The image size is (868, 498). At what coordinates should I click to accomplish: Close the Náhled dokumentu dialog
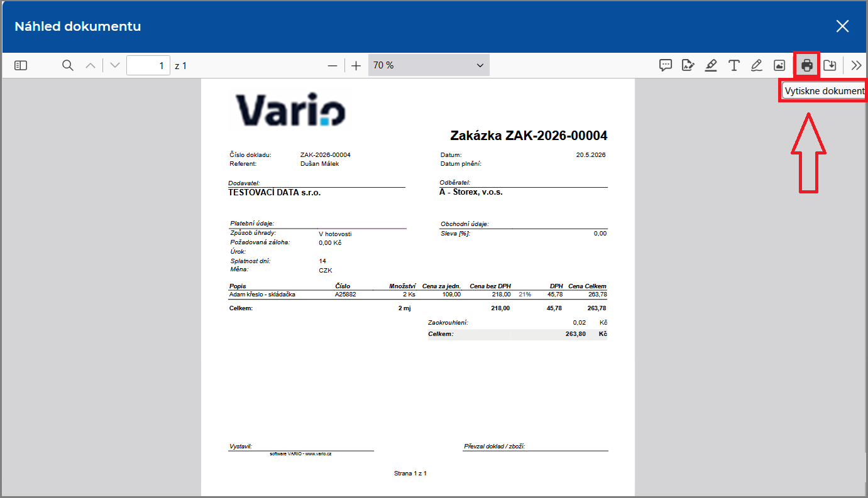842,26
